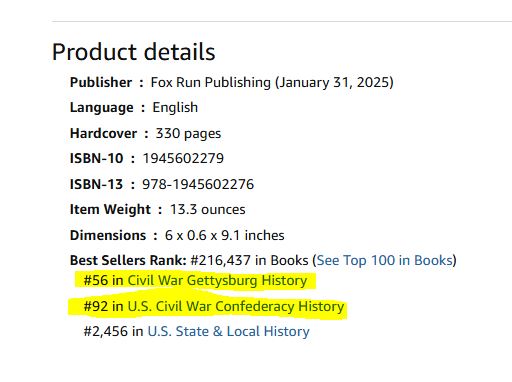Click the English language value

(175, 108)
